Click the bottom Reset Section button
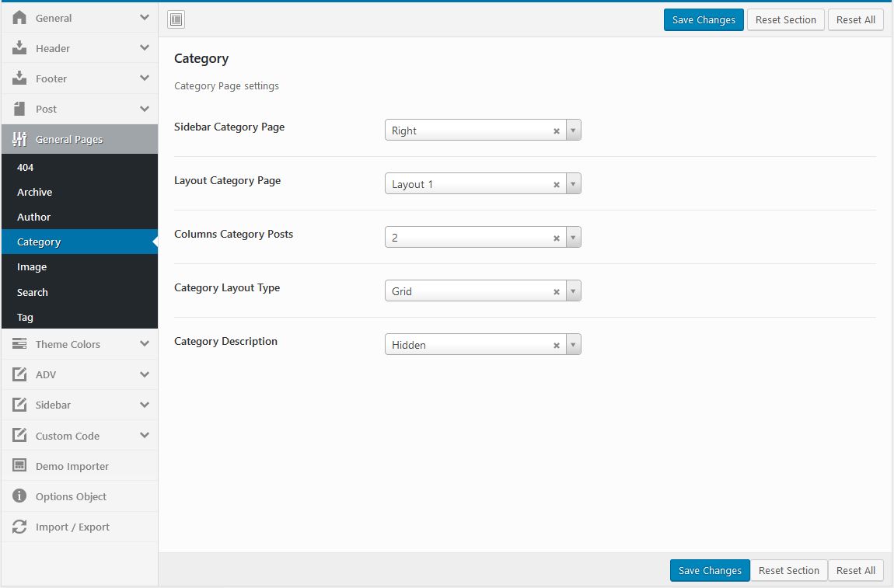 tap(788, 570)
